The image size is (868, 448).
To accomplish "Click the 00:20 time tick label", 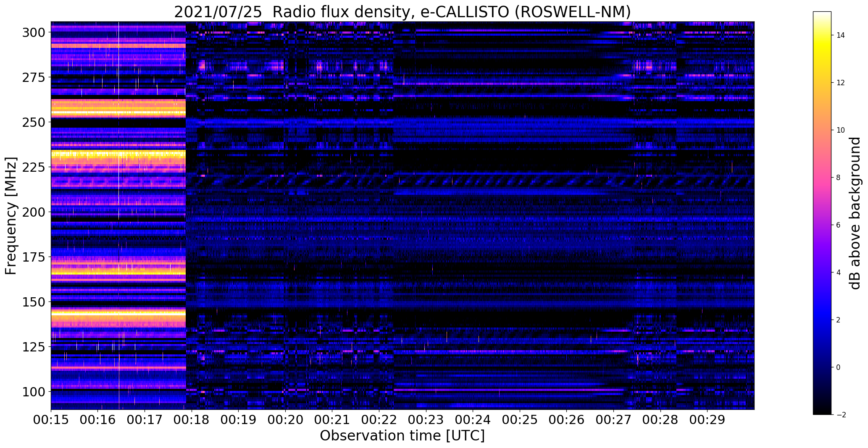I will 285,419.
